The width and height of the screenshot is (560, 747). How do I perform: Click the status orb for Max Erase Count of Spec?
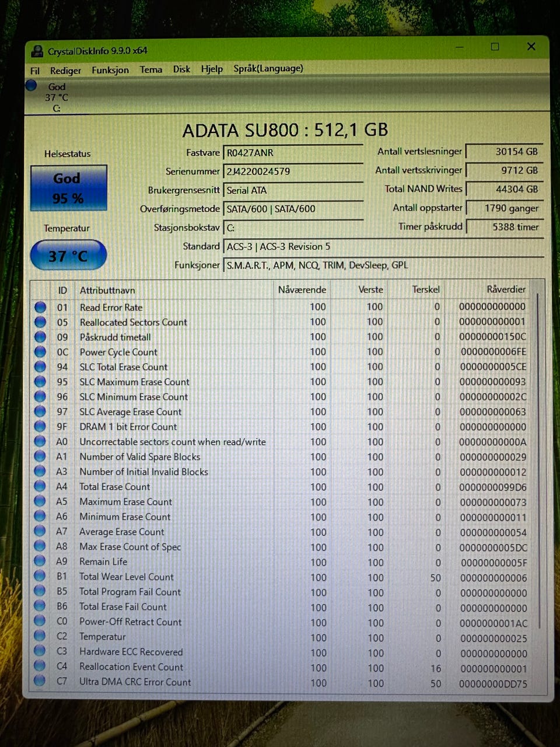coord(40,546)
